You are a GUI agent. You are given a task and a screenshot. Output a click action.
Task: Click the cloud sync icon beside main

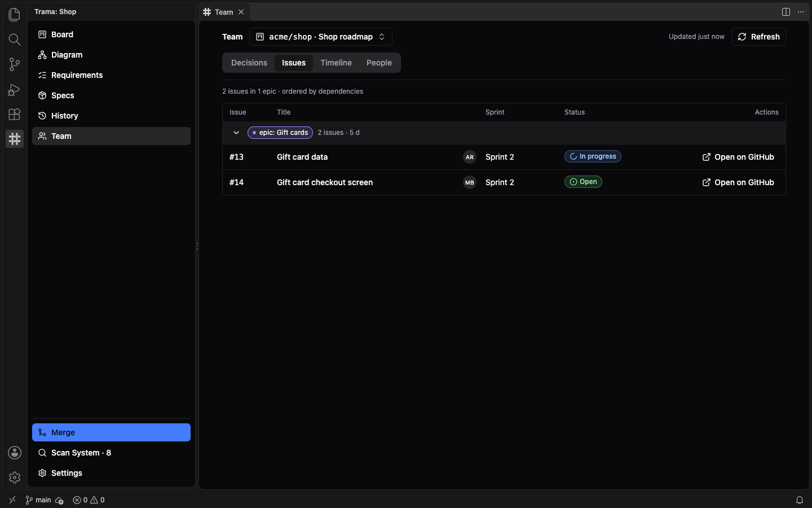59,500
